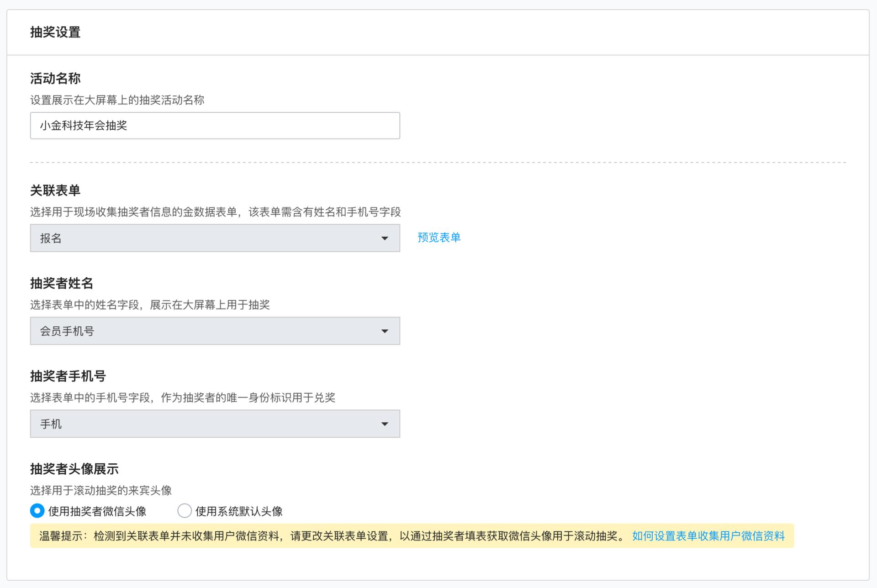The height and width of the screenshot is (588, 877).
Task: Click the 关联表单 section heading
Action: (x=55, y=191)
